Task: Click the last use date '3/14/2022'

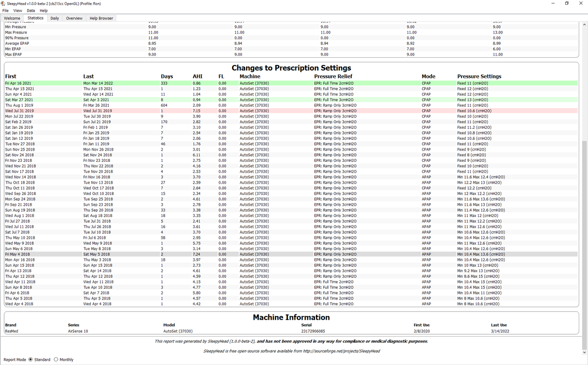Action: pyautogui.click(x=500, y=331)
